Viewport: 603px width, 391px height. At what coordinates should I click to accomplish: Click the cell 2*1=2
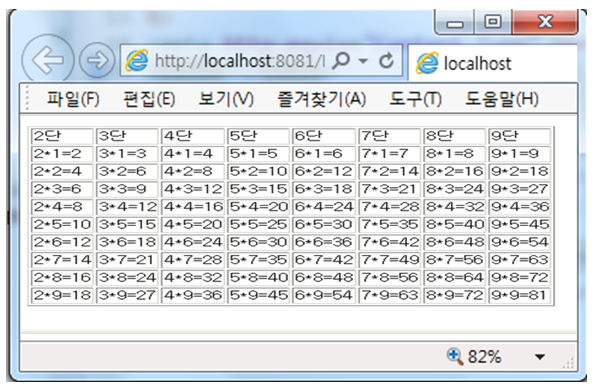[62, 154]
